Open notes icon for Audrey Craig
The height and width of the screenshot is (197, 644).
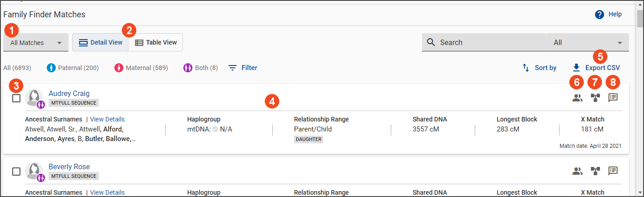pos(613,97)
